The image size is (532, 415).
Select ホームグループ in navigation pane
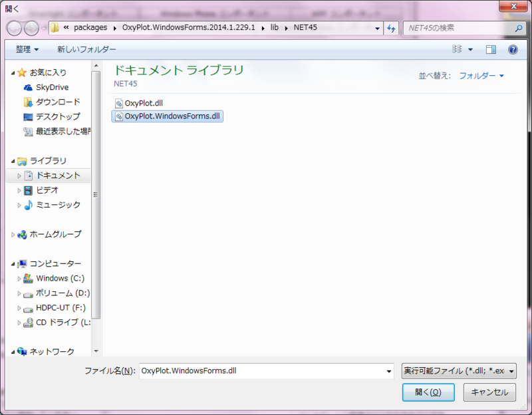[55, 234]
